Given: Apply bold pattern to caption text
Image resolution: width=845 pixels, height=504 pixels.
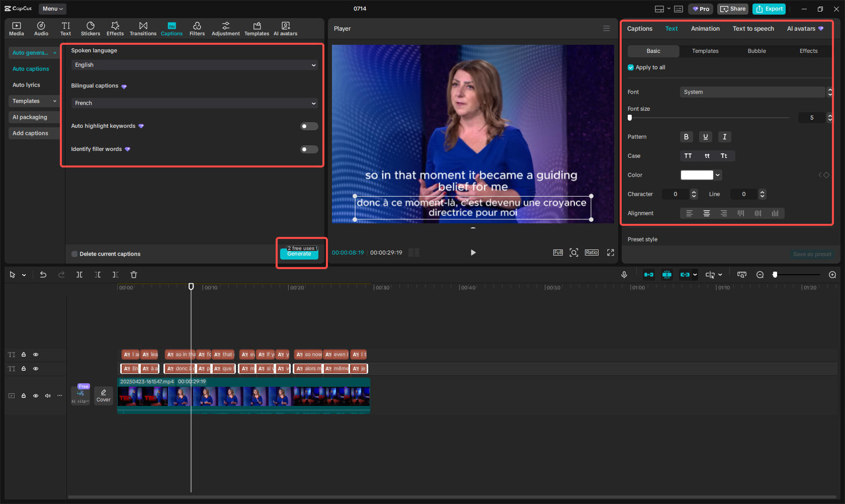Looking at the screenshot, I should point(686,137).
